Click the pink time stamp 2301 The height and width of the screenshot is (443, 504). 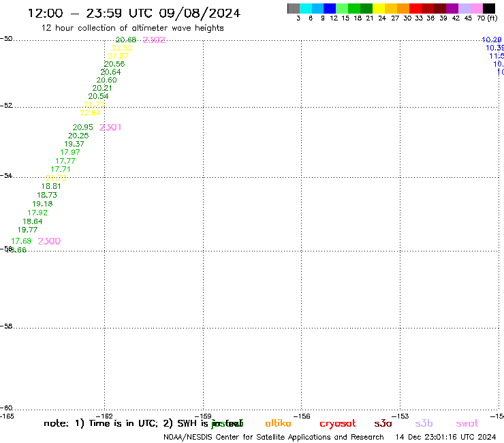pos(110,127)
